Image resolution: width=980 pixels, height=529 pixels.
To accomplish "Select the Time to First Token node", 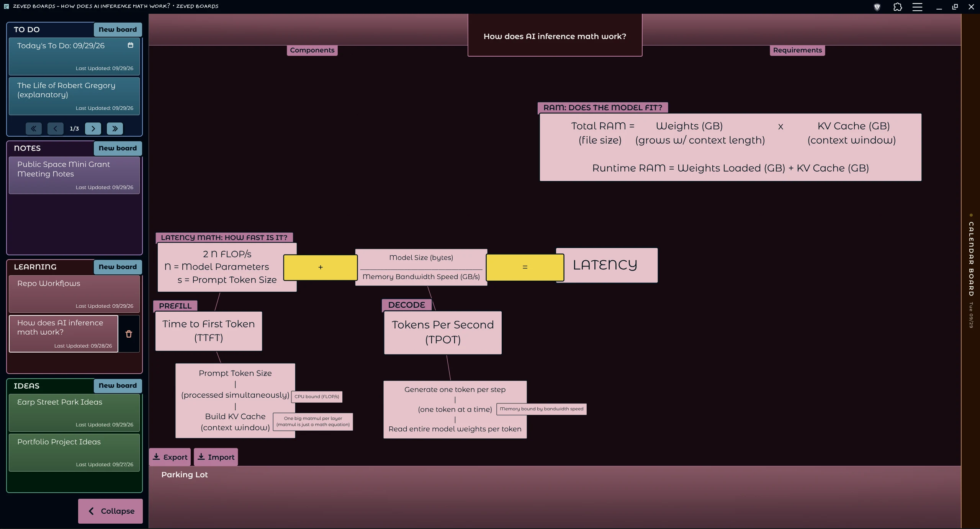I will (x=209, y=331).
